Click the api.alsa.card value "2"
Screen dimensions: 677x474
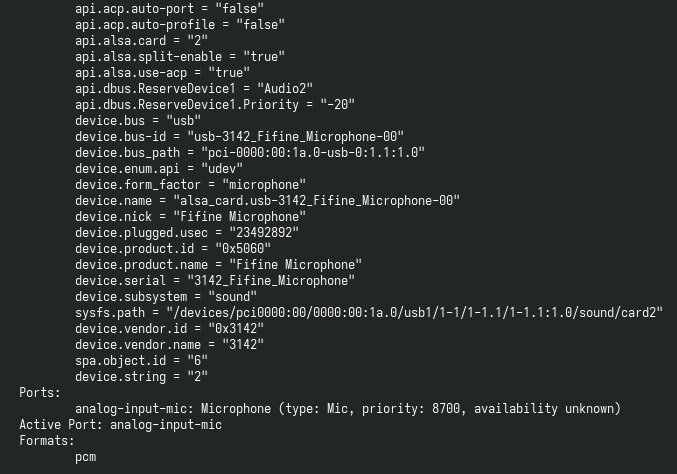point(197,41)
